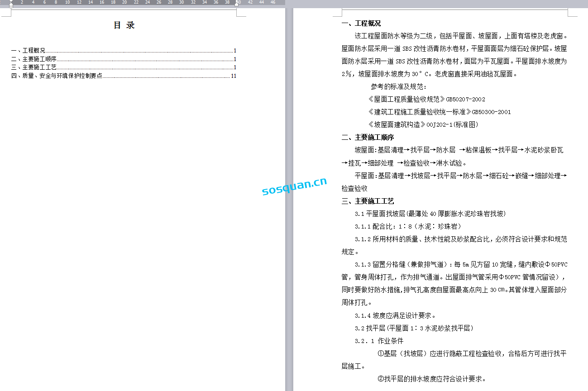The height and width of the screenshot is (391, 588).
Task: Click the 3.2.1 作业条件 line
Action: [379, 341]
